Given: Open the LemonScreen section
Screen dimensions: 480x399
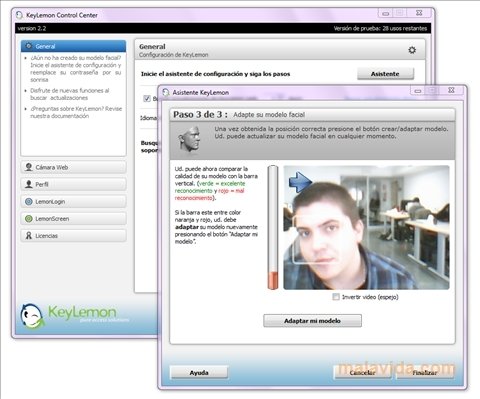Looking at the screenshot, I should tap(73, 219).
